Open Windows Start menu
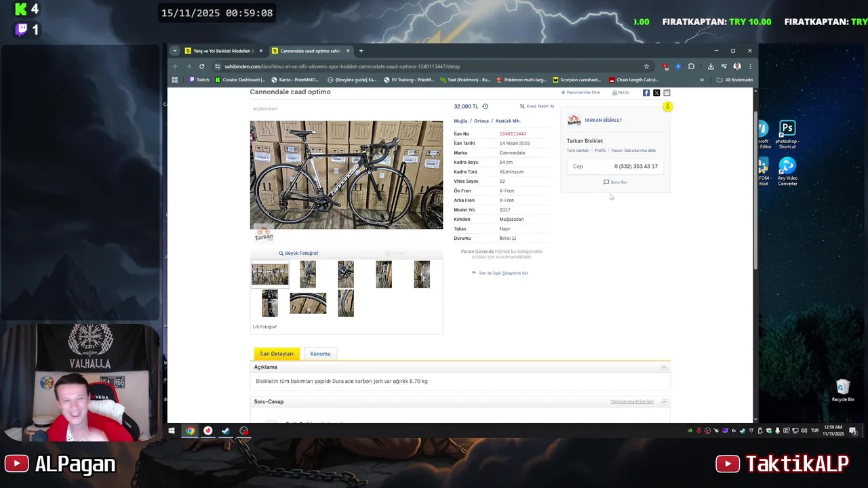The height and width of the screenshot is (488, 868). coord(172,430)
